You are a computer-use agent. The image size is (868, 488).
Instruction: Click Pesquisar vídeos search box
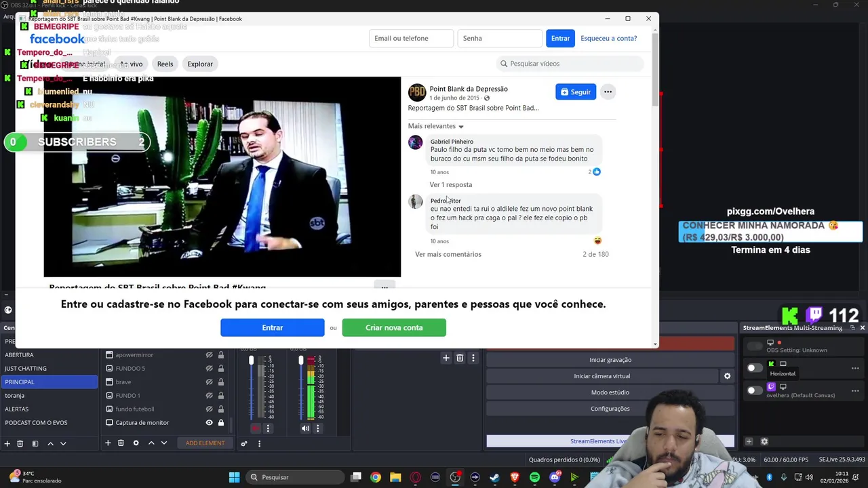click(570, 64)
